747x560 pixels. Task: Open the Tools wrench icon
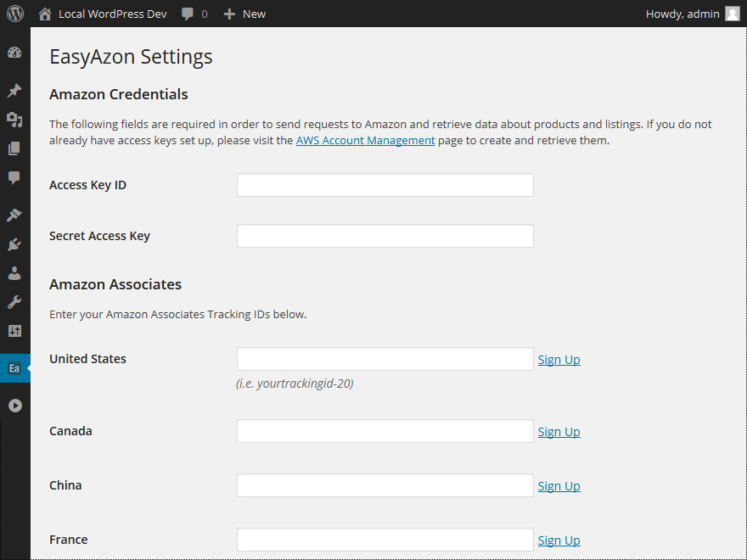14,302
